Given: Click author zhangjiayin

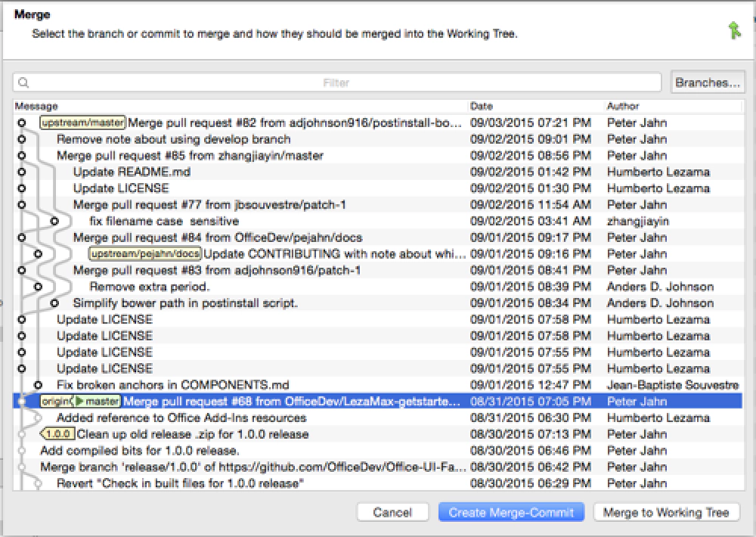Looking at the screenshot, I should click(x=637, y=222).
